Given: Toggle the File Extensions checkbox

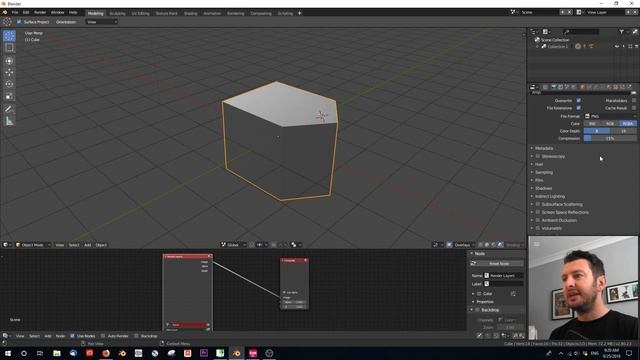Looking at the screenshot, I should click(578, 108).
